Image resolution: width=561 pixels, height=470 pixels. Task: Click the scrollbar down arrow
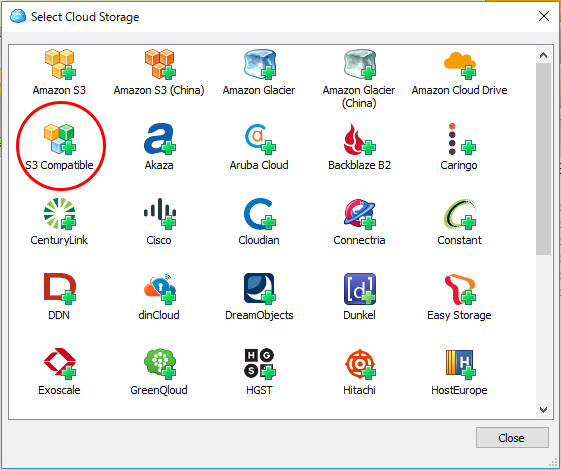pos(543,410)
